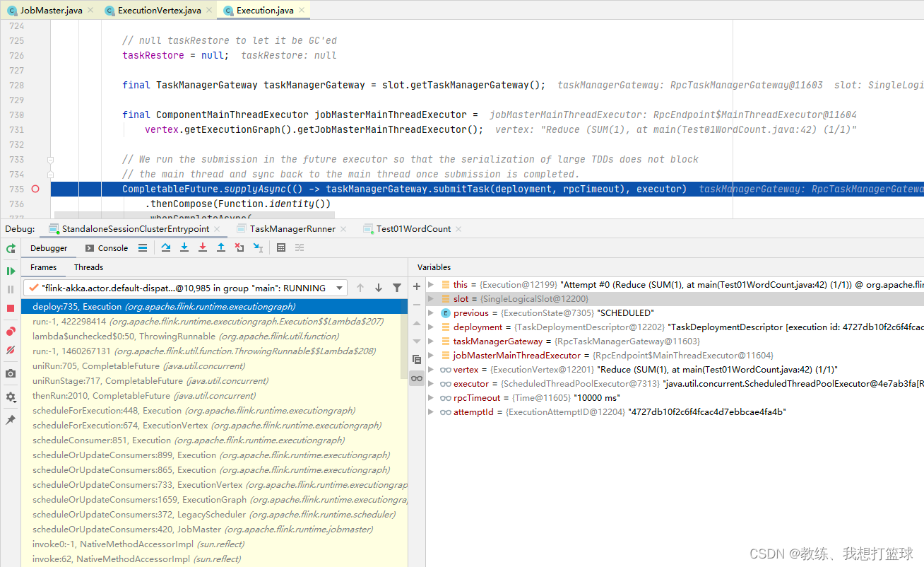Select the Execution.java editor tab
Viewport: 924px width, 567px height.
pyautogui.click(x=265, y=11)
